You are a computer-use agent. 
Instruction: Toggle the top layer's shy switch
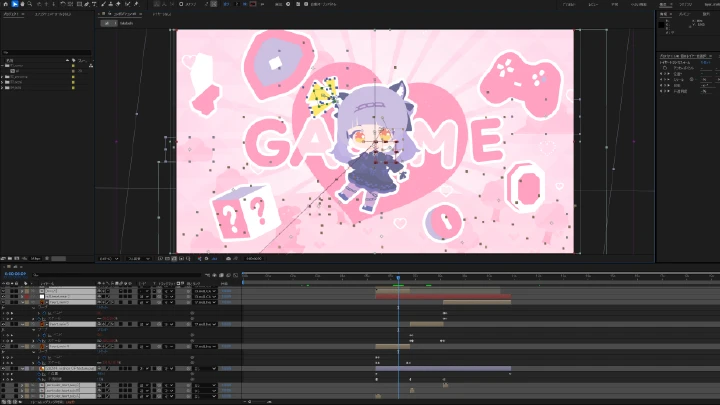[99, 291]
